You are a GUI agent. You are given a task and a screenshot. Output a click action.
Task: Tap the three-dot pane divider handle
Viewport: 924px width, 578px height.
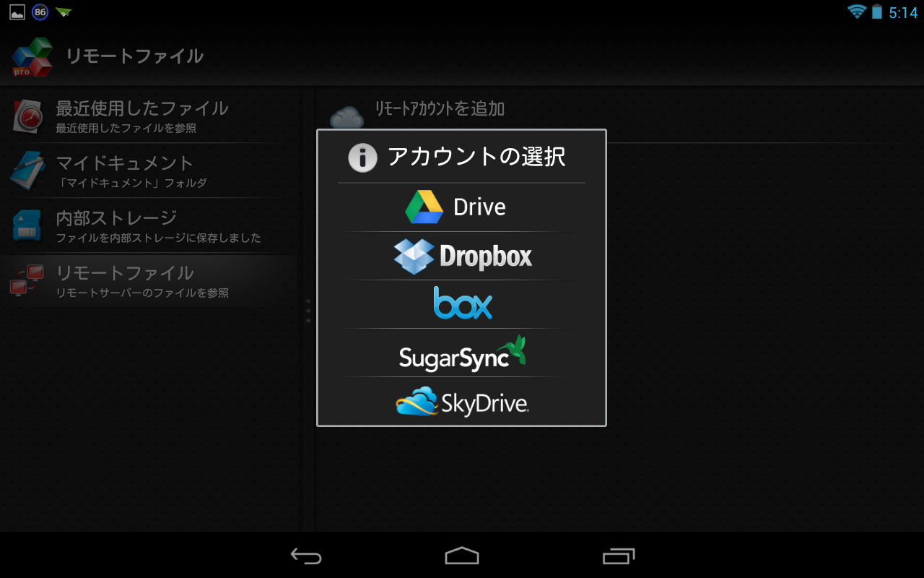click(308, 311)
